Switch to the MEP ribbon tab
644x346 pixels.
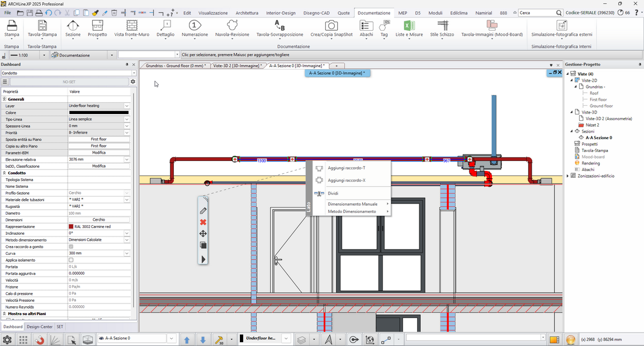402,13
